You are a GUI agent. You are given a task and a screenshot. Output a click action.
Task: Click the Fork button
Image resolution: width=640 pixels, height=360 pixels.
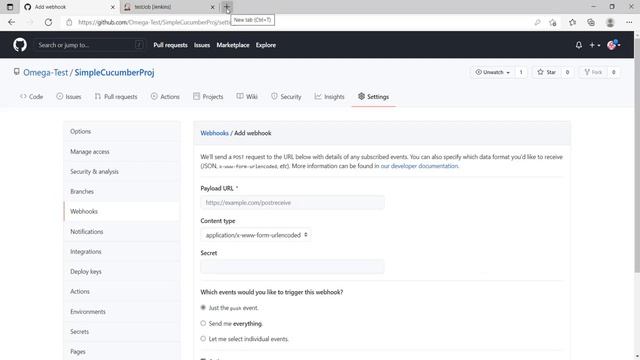click(593, 72)
